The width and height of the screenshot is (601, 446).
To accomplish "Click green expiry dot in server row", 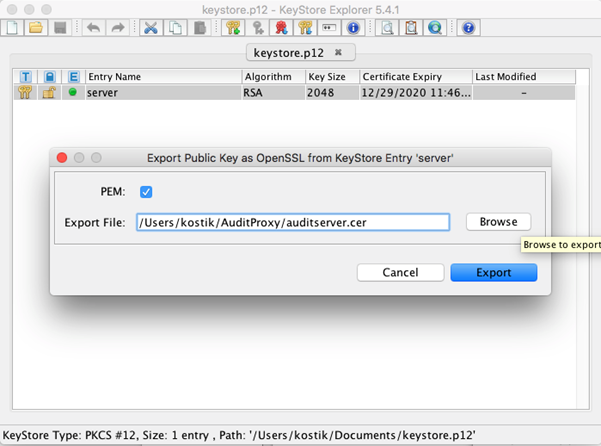I will 72,92.
